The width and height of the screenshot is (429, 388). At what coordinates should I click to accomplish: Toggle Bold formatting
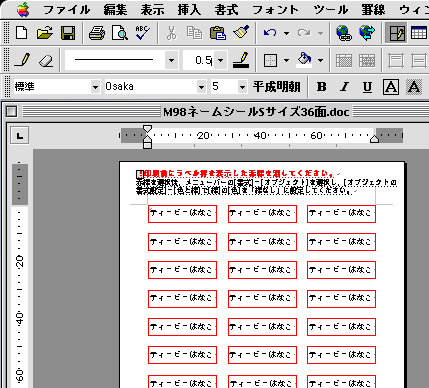(321, 87)
